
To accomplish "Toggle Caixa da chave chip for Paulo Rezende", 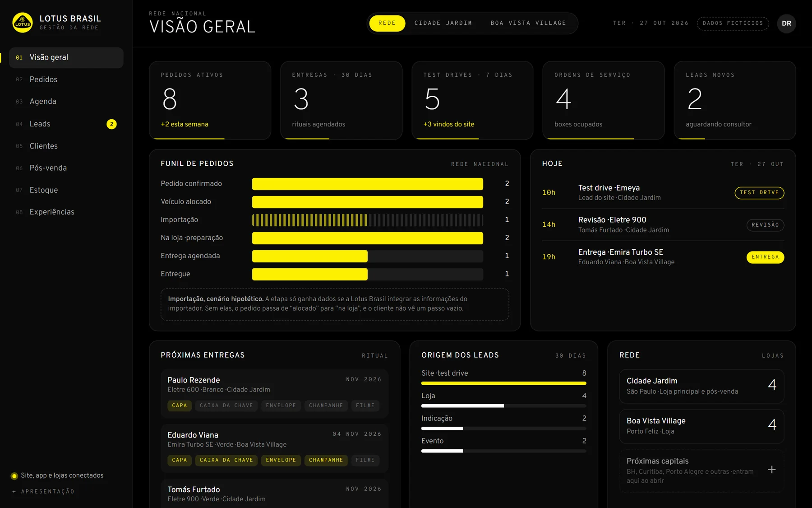I will [x=226, y=405].
